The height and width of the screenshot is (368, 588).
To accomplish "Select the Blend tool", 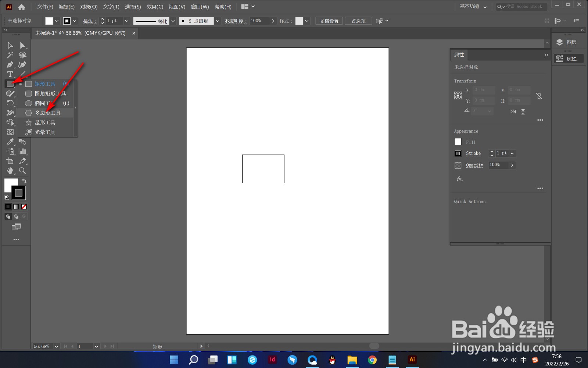I will click(x=23, y=142).
